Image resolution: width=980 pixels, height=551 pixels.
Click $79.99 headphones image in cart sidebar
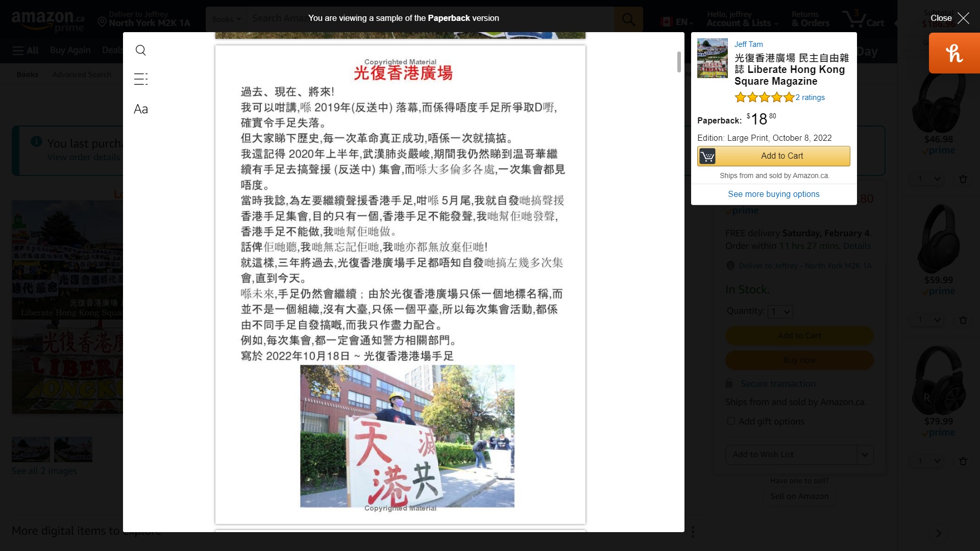[x=938, y=380]
